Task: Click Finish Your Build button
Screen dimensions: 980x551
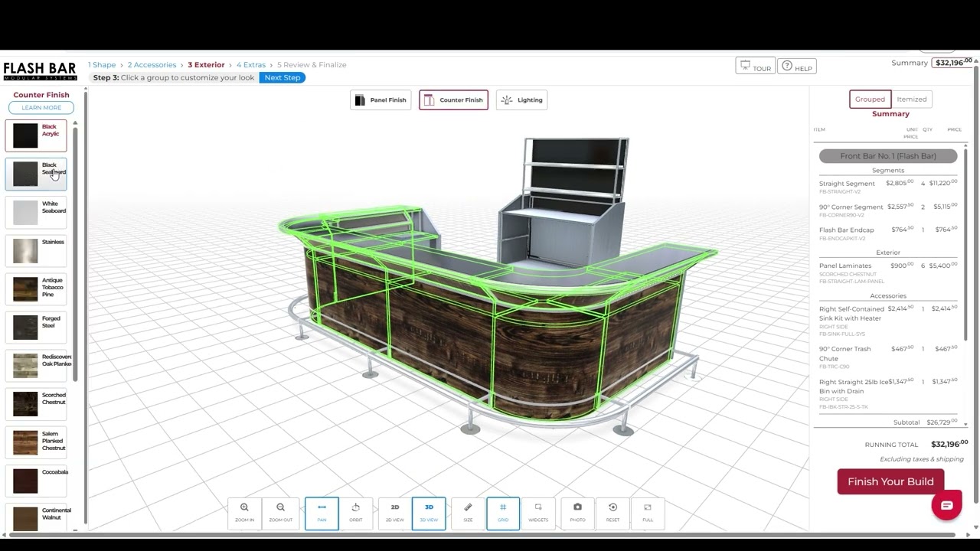Action: pos(890,481)
